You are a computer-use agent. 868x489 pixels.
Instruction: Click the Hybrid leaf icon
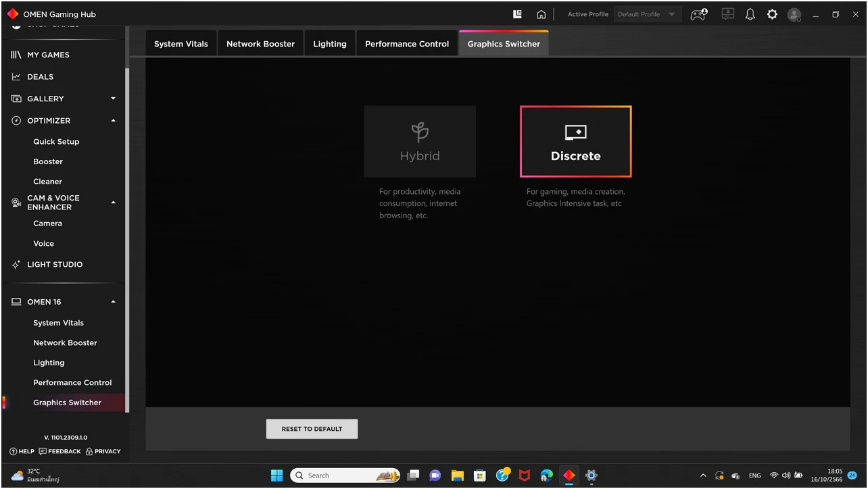click(420, 132)
